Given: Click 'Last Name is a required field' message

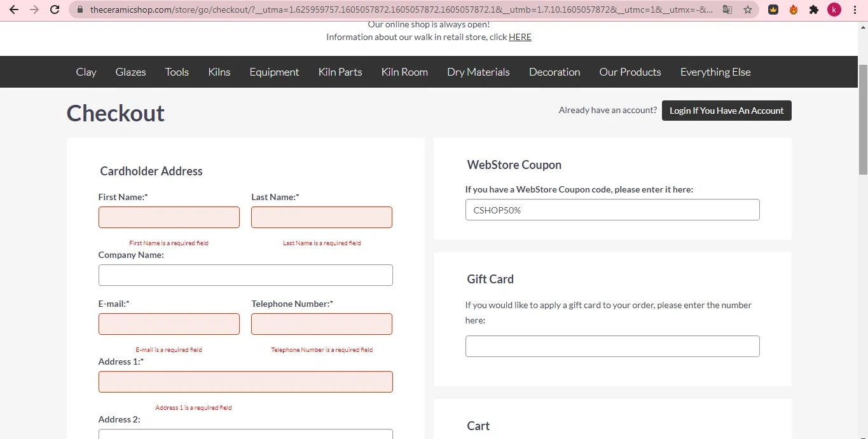Looking at the screenshot, I should click(x=322, y=243).
